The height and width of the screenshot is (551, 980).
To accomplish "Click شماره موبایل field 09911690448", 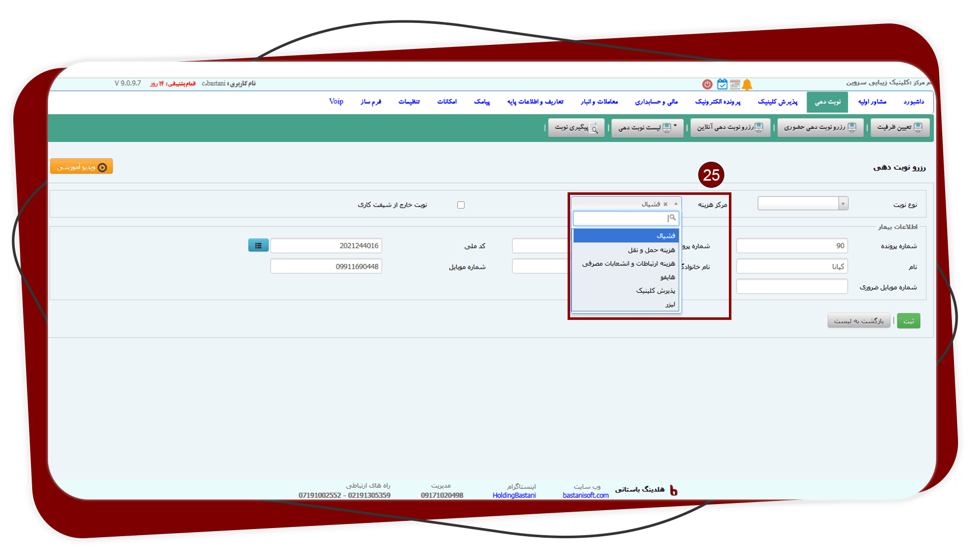I will click(326, 266).
